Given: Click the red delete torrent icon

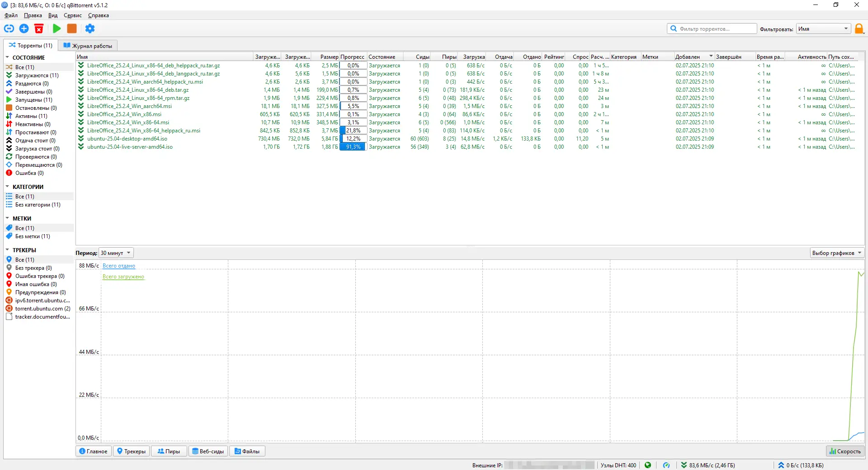Looking at the screenshot, I should click(x=39, y=28).
